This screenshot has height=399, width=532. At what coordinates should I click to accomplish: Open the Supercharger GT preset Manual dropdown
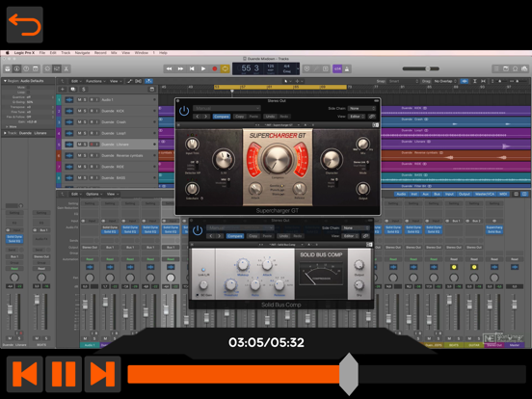(x=226, y=108)
